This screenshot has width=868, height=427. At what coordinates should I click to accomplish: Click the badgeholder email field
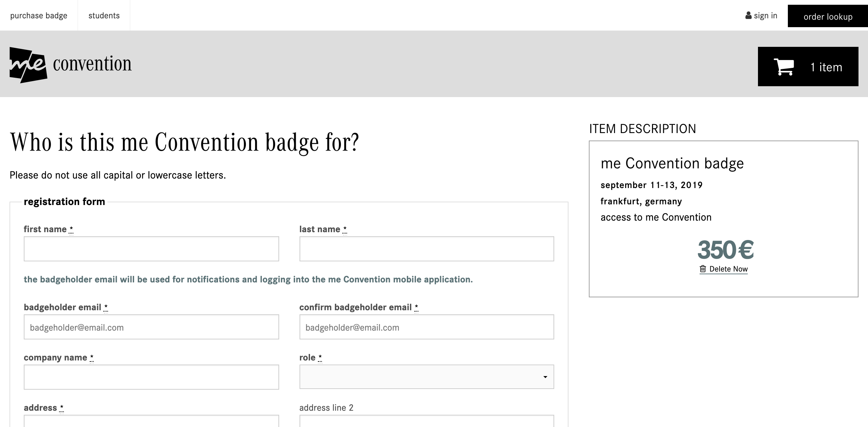(151, 327)
